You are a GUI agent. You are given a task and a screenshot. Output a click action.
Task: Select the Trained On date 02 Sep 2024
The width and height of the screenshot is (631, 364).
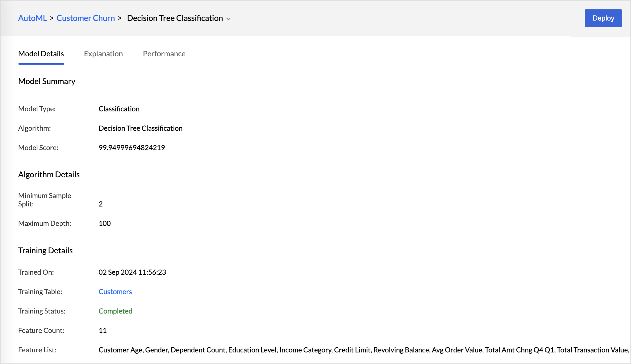pyautogui.click(x=118, y=272)
